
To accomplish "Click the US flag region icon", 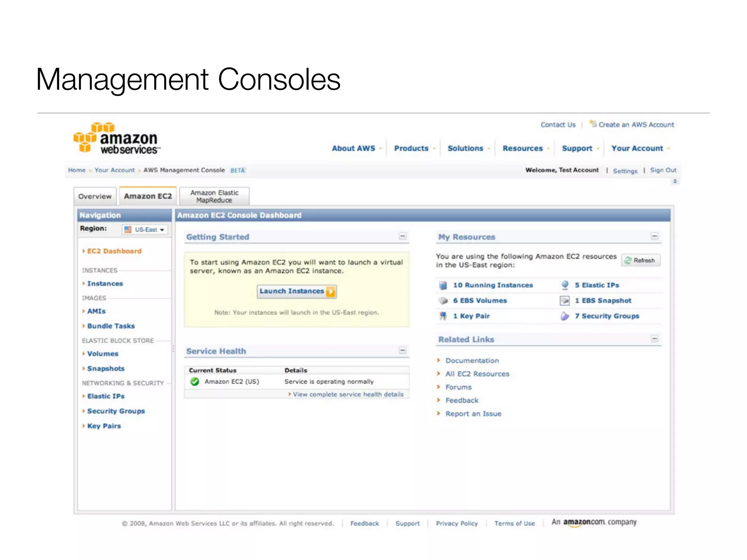I will tap(128, 229).
